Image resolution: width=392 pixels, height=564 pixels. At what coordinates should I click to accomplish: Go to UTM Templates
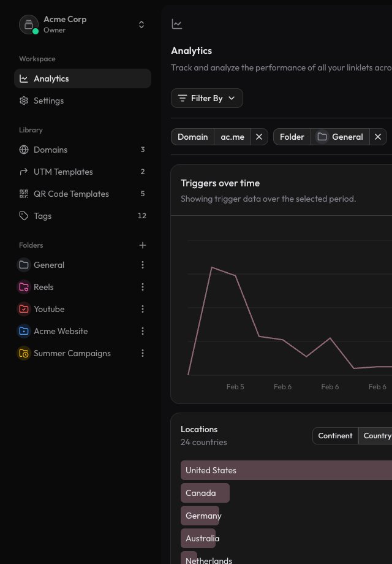point(63,172)
